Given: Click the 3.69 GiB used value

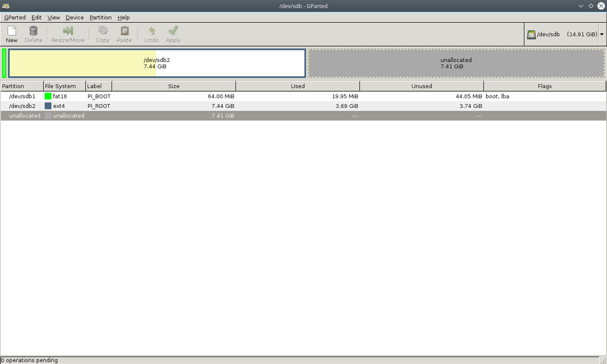Looking at the screenshot, I should tap(347, 106).
